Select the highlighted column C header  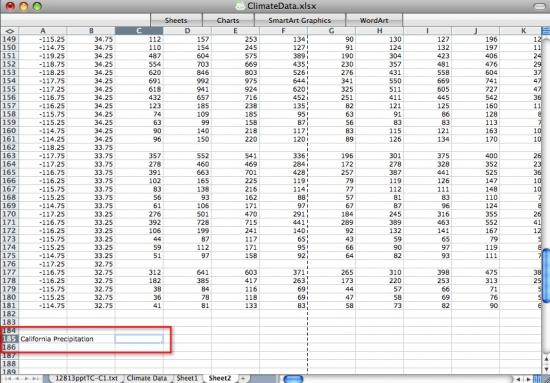point(139,31)
